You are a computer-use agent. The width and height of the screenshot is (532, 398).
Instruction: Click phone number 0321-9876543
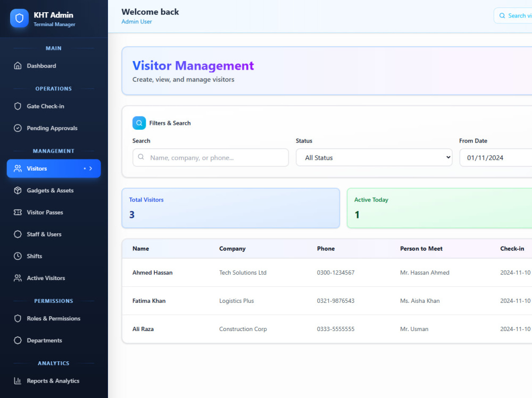[x=336, y=301]
